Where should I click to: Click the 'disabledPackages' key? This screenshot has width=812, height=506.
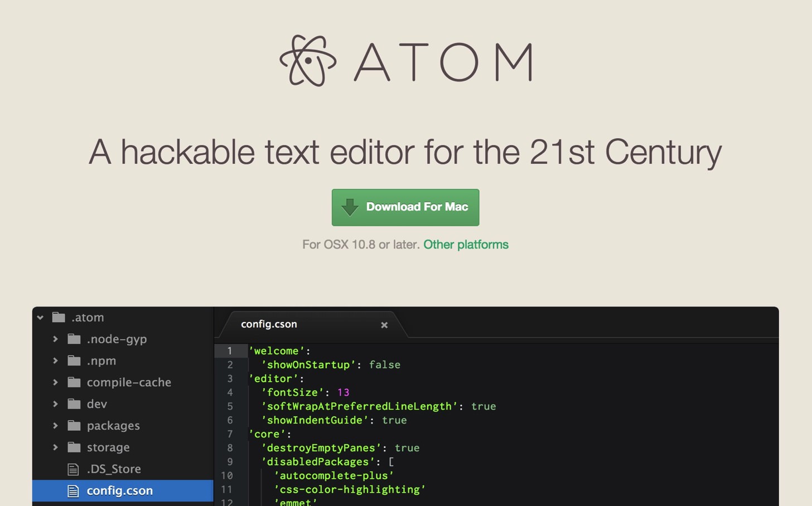(318, 462)
